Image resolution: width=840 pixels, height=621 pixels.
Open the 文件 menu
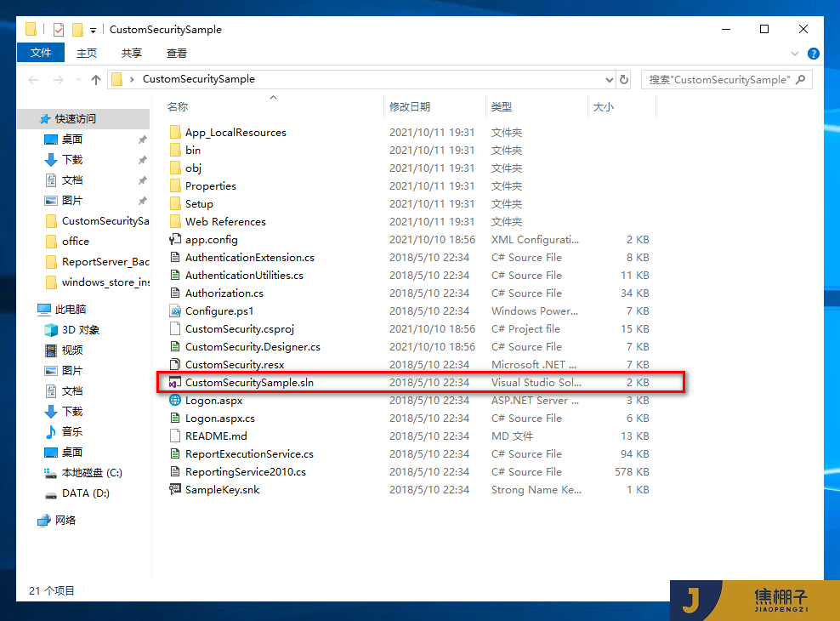pos(41,52)
